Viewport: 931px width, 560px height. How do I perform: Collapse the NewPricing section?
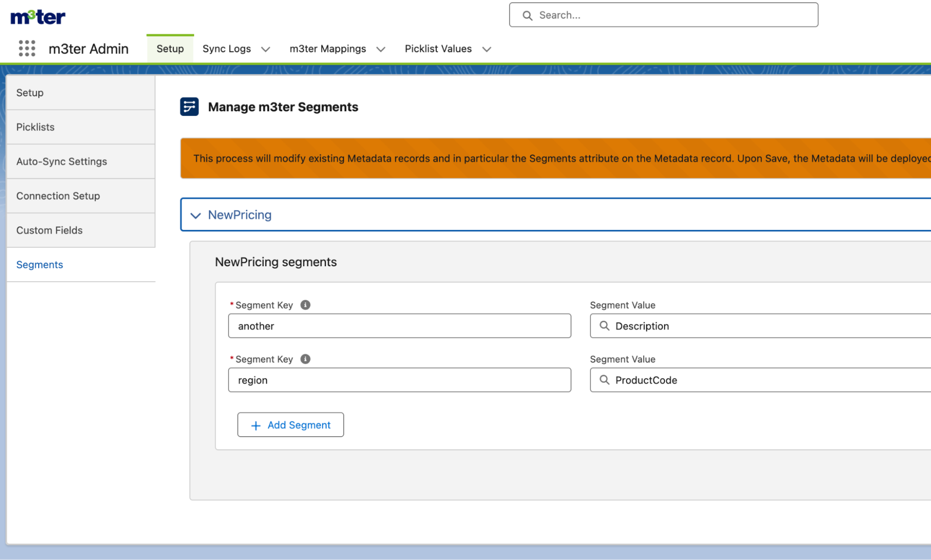coord(196,215)
